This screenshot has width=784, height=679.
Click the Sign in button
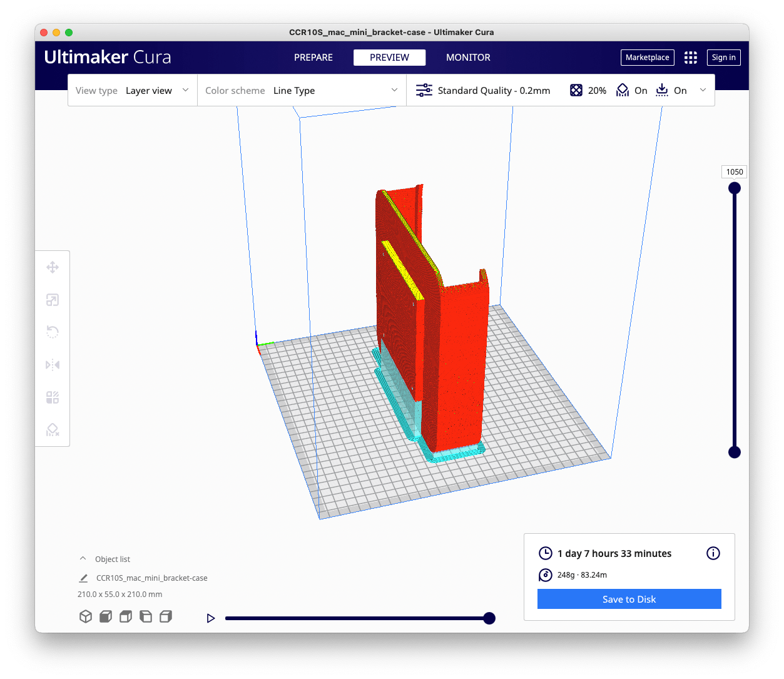723,58
